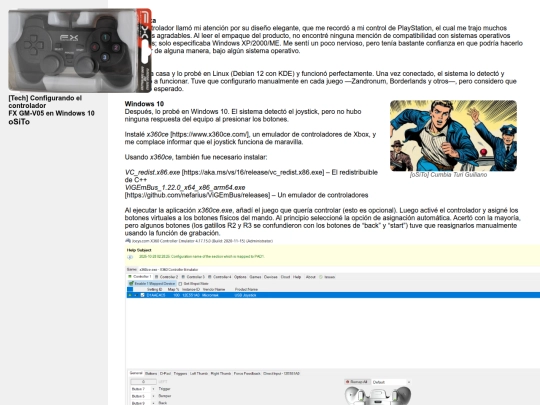Click the Help Subject info icon

[x=130, y=257]
